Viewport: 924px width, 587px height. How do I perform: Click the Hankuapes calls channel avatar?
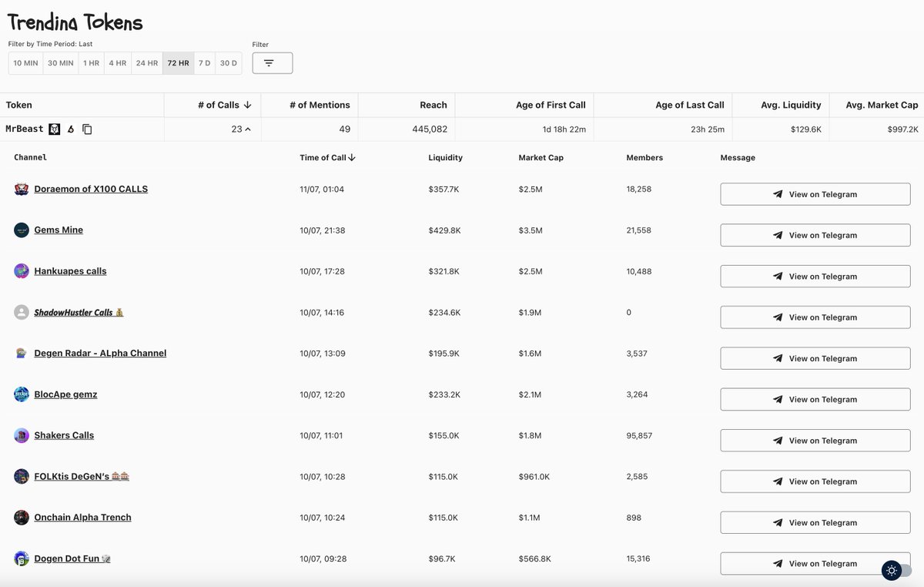pyautogui.click(x=22, y=271)
